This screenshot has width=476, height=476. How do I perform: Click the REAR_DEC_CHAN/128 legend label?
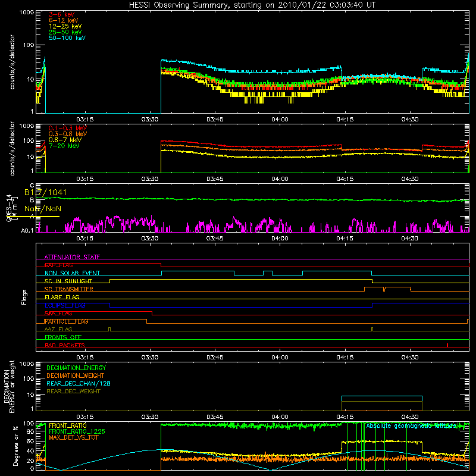(x=79, y=384)
